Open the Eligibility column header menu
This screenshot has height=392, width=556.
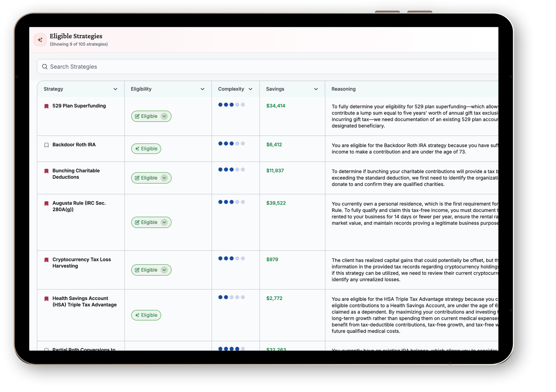point(202,89)
